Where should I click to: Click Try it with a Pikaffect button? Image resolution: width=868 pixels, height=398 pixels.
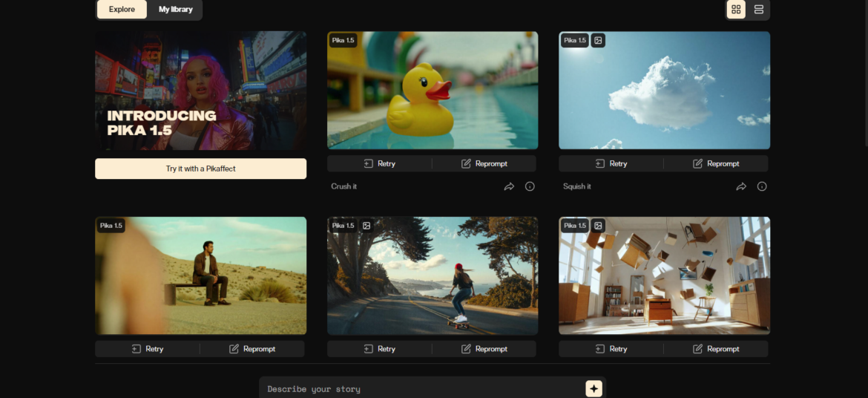click(200, 169)
